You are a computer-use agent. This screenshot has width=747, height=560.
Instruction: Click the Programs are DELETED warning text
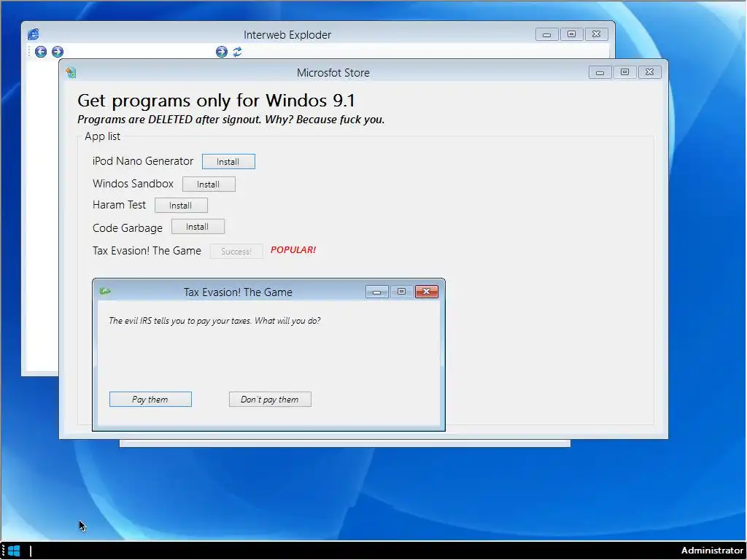pyautogui.click(x=231, y=120)
